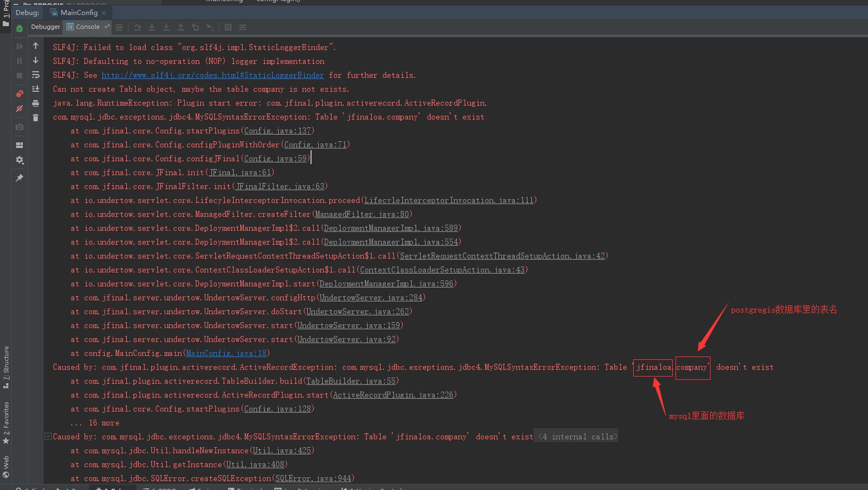The image size is (868, 490).
Task: Navigate to UndertowServer.java:262
Action: (x=358, y=311)
